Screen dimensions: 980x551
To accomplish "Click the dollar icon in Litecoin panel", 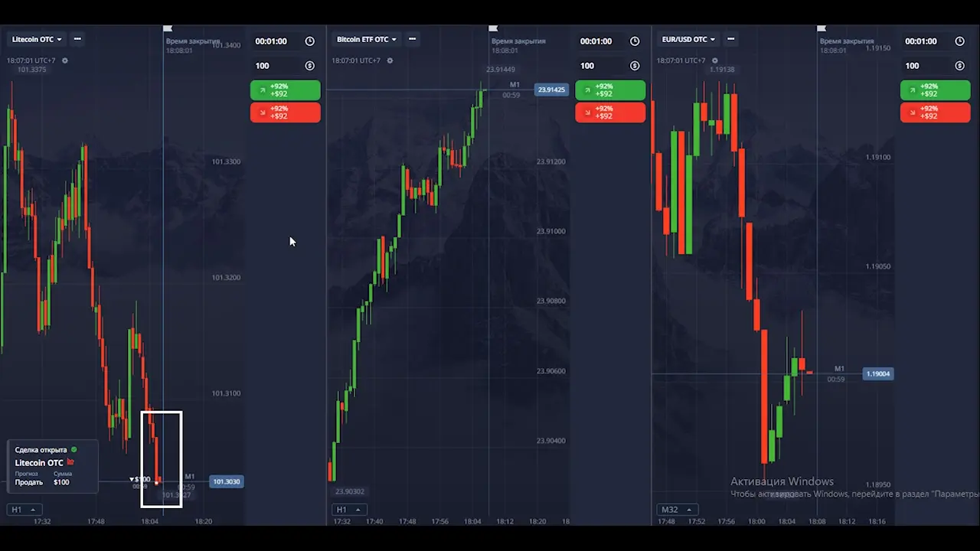I will [309, 66].
